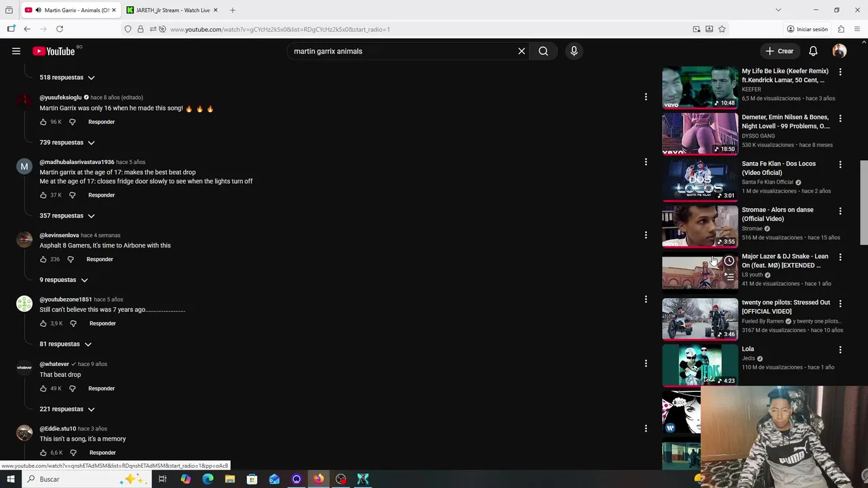This screenshot has height=488, width=868.
Task: List all tabs dropdown arrow
Action: click(778, 10)
